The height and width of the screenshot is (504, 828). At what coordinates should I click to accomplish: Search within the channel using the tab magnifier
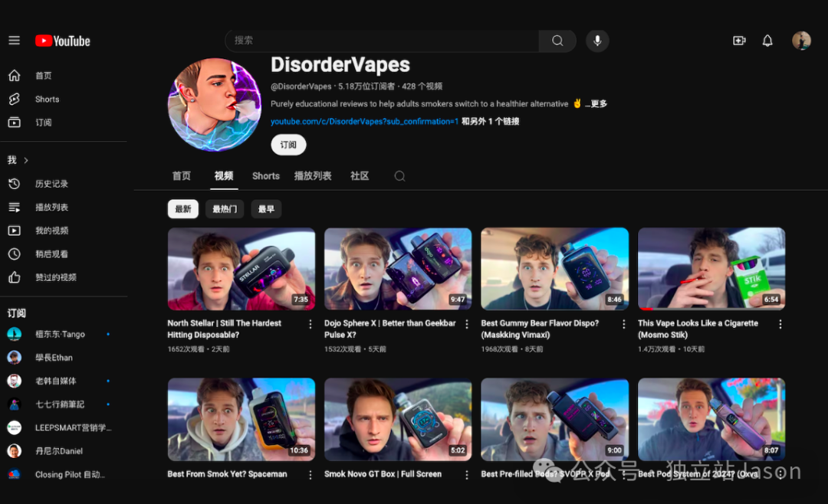[399, 176]
